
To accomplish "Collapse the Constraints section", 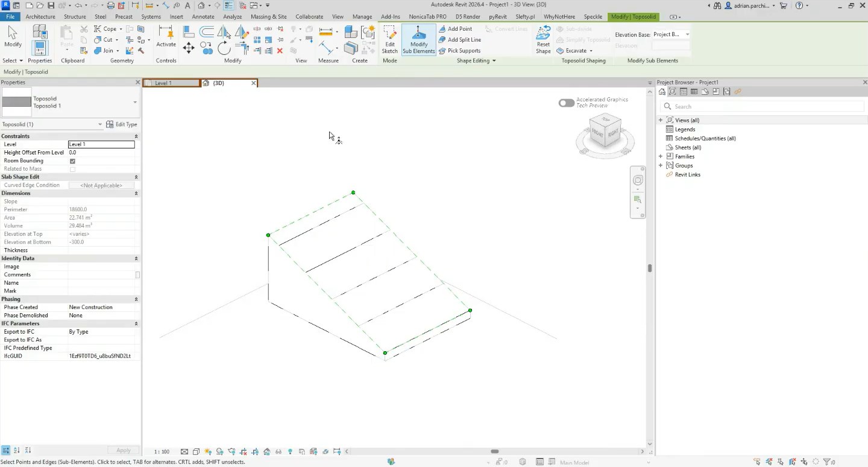I will coord(136,136).
